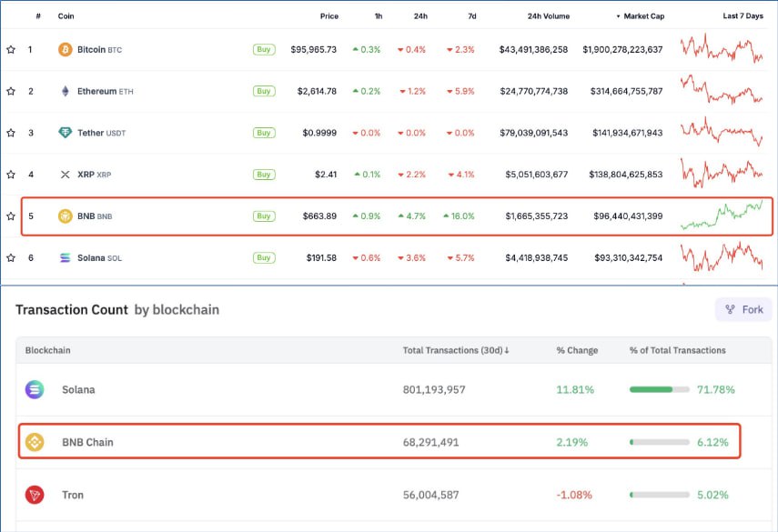Sort by 24h Volume column header
This screenshot has height=532, width=778.
click(x=549, y=16)
